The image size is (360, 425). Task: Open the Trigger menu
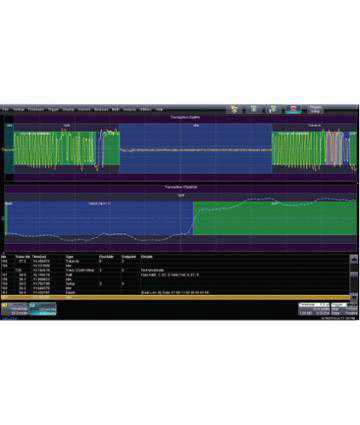pyautogui.click(x=53, y=110)
